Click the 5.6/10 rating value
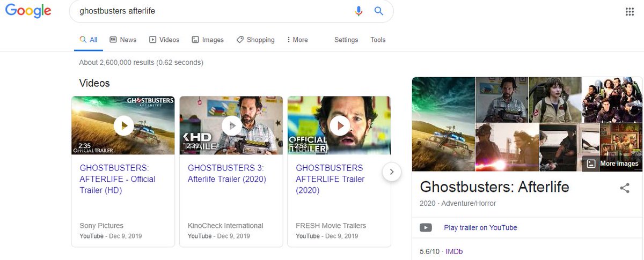The width and height of the screenshot is (644, 260). pyautogui.click(x=429, y=251)
